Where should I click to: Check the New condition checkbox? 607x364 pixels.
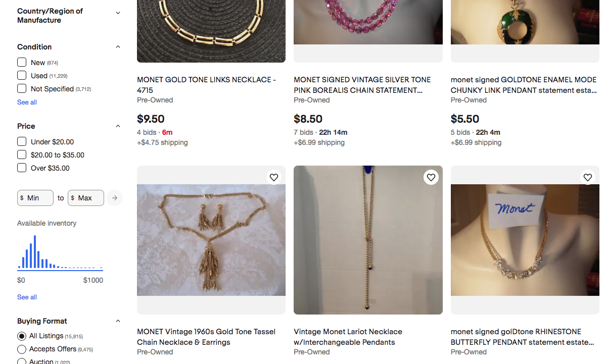(x=22, y=62)
